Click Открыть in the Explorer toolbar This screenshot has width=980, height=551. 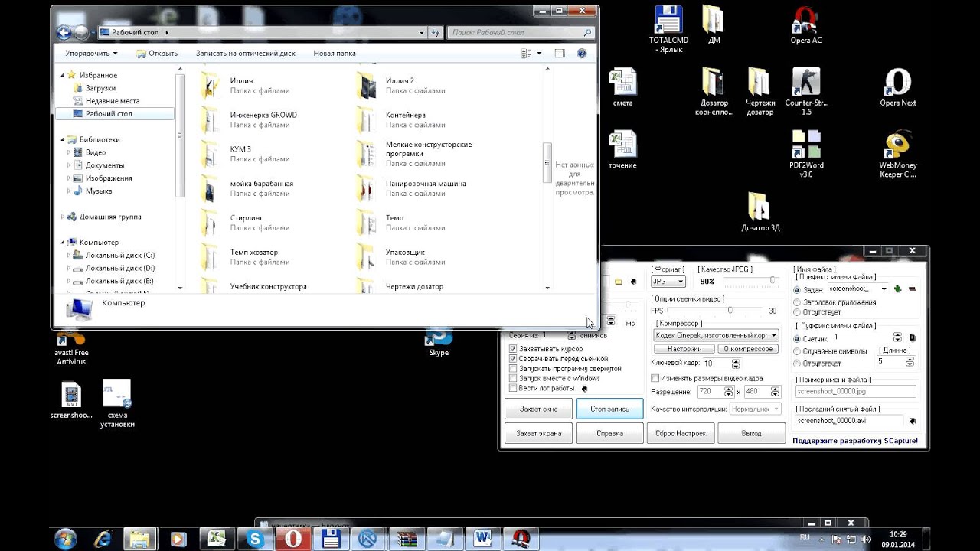(157, 54)
